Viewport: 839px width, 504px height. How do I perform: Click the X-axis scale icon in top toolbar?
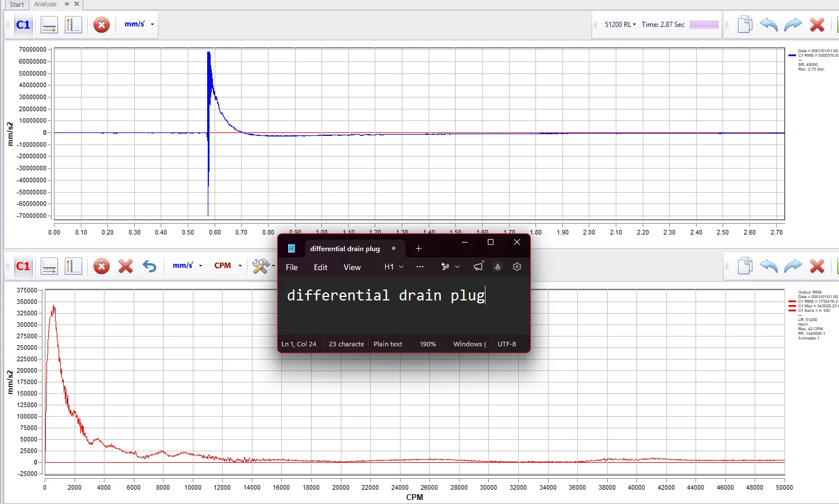pyautogui.click(x=49, y=25)
